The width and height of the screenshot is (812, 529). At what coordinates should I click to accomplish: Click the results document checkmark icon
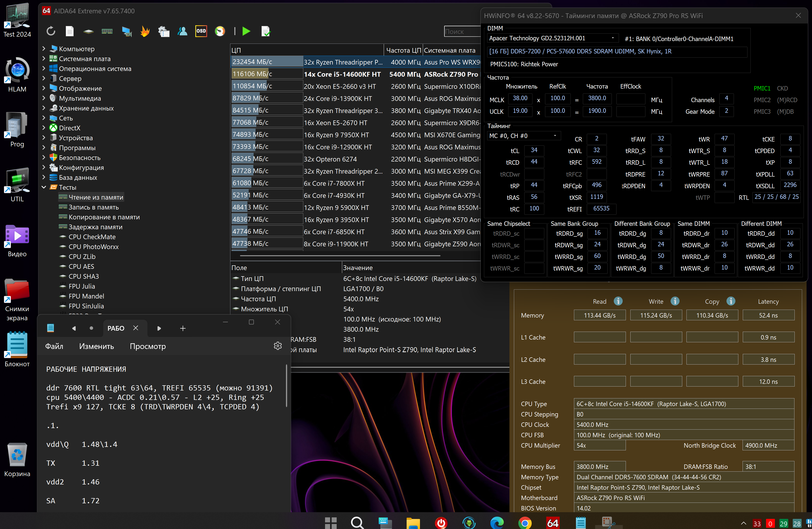point(265,31)
